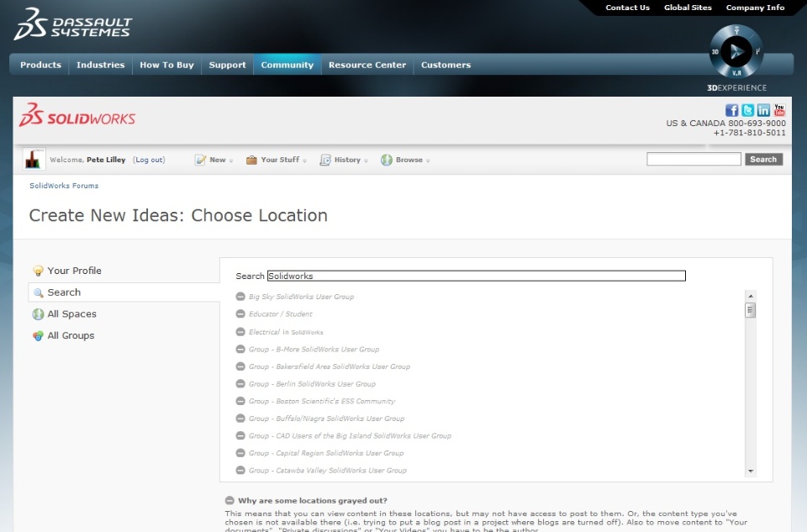The image size is (807, 532).
Task: Follow the SolidWorks Forums breadcrumb link
Action: click(x=64, y=186)
